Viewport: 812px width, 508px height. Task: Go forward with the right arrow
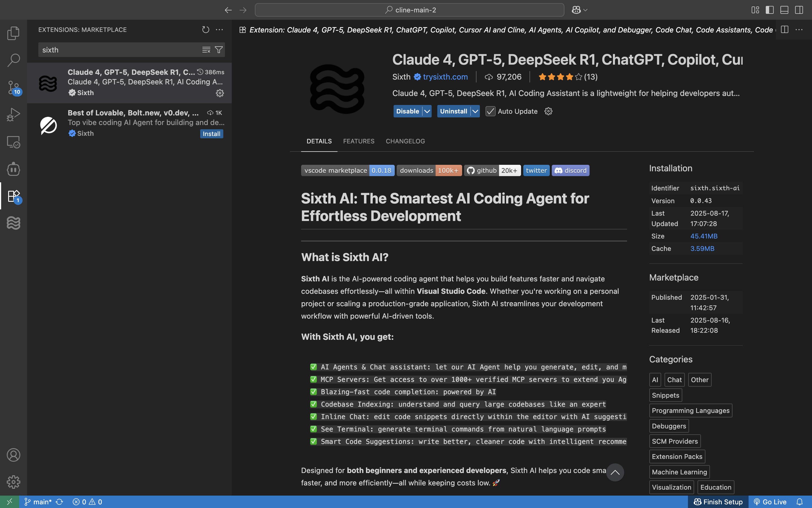coord(243,10)
